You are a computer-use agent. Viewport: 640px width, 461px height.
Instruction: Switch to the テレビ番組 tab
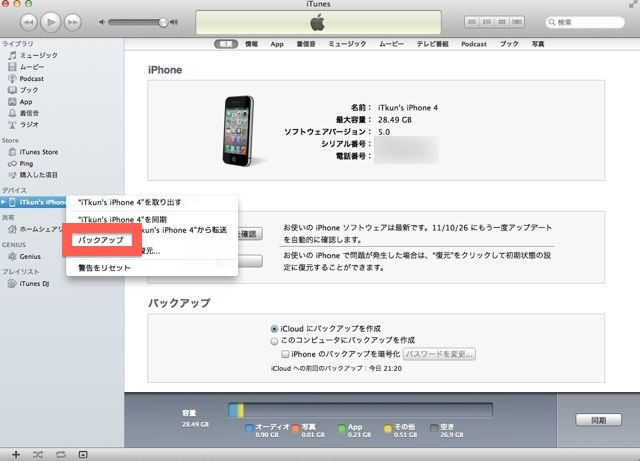coord(432,44)
